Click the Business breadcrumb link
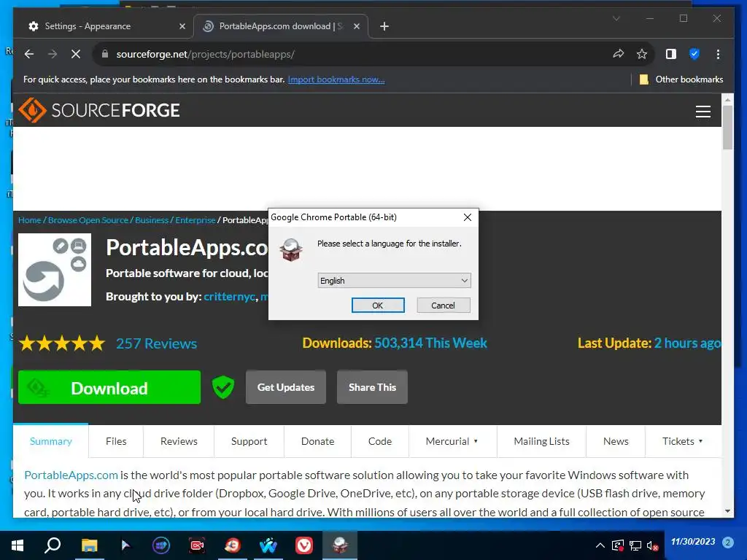This screenshot has height=560, width=747. 152,220
